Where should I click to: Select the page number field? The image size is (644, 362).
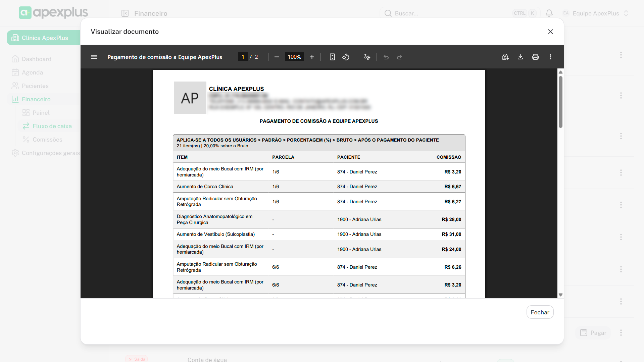tap(243, 57)
